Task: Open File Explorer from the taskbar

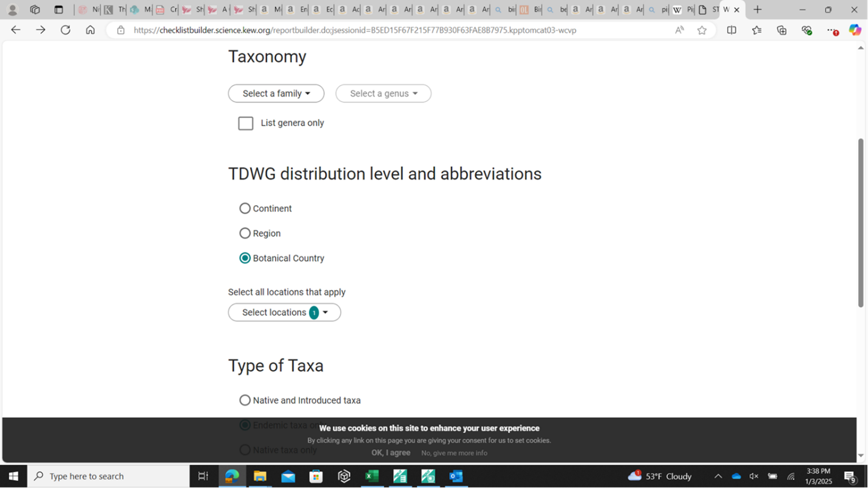Action: point(260,476)
